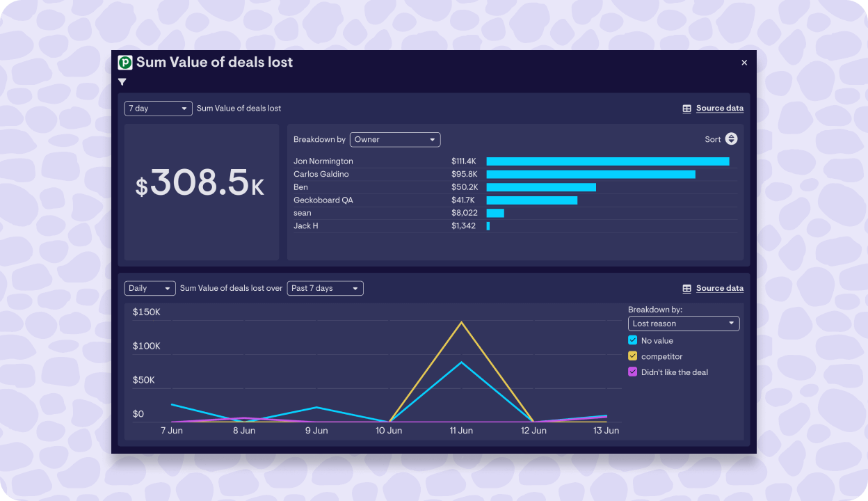The width and height of the screenshot is (868, 501).
Task: Click the $150K axis label
Action: [x=147, y=312]
